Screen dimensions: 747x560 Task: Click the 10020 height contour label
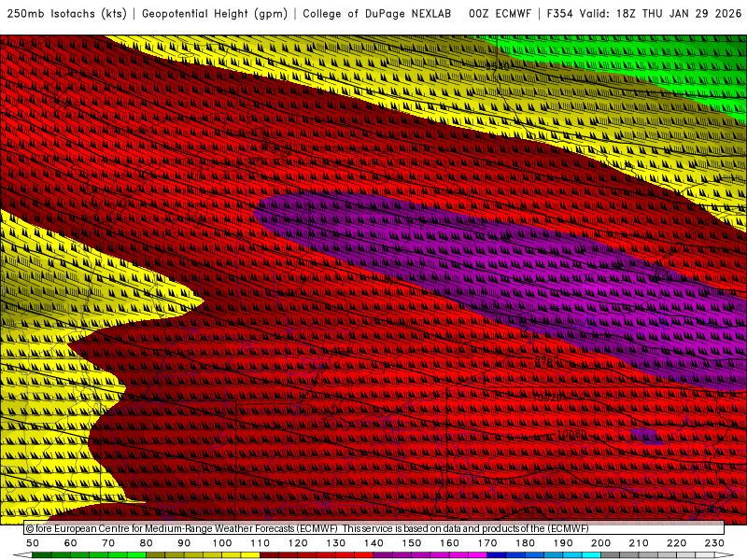click(x=548, y=398)
